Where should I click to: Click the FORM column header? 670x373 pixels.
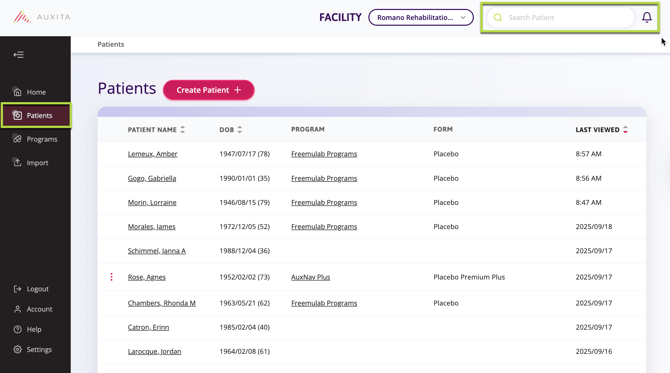point(443,129)
